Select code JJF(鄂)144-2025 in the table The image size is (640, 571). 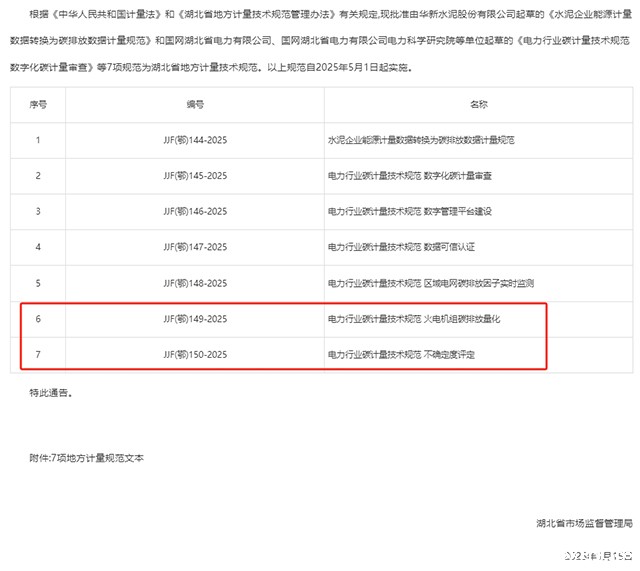tap(195, 140)
